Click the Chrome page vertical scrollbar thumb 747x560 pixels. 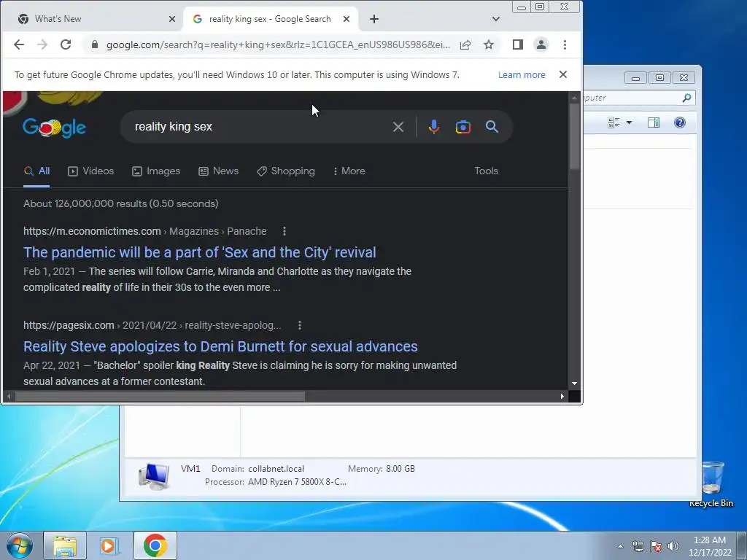pos(575,136)
